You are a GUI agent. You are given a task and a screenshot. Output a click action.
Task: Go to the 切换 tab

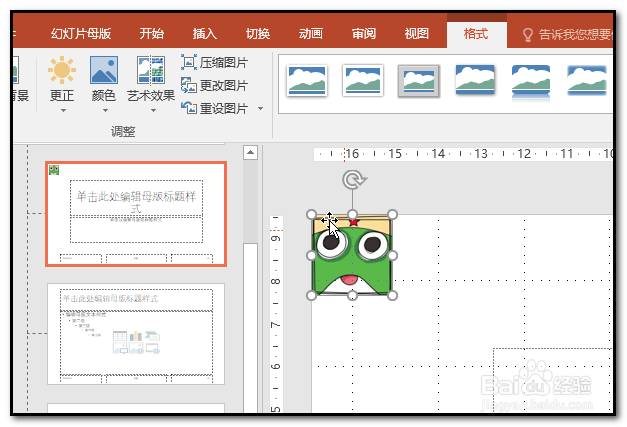point(258,34)
